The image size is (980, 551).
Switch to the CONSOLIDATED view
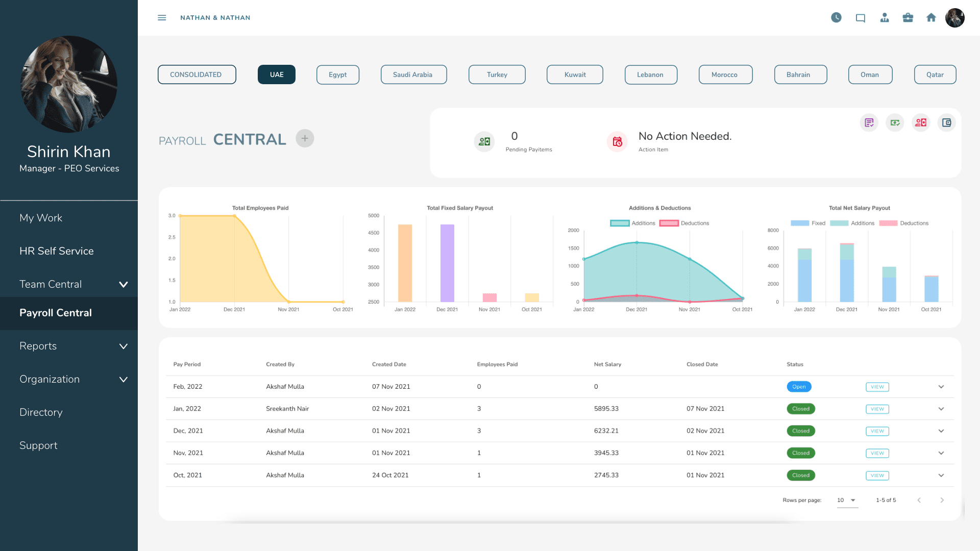(x=197, y=74)
